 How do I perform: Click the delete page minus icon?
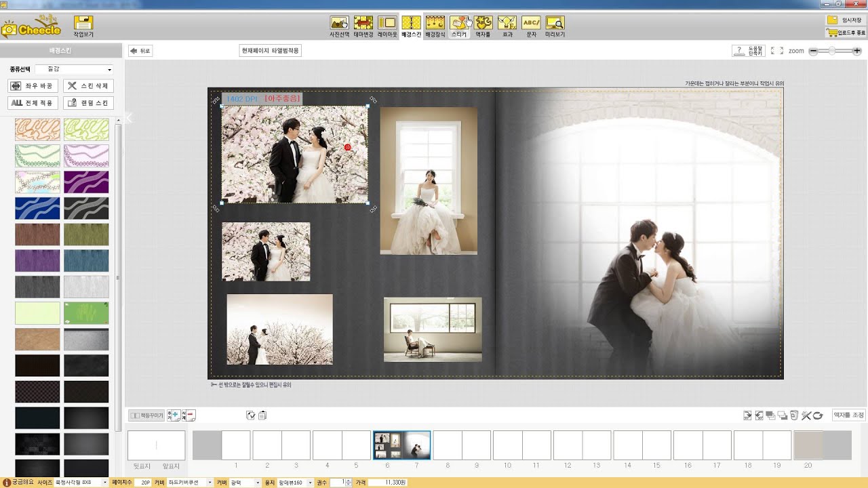tap(189, 415)
